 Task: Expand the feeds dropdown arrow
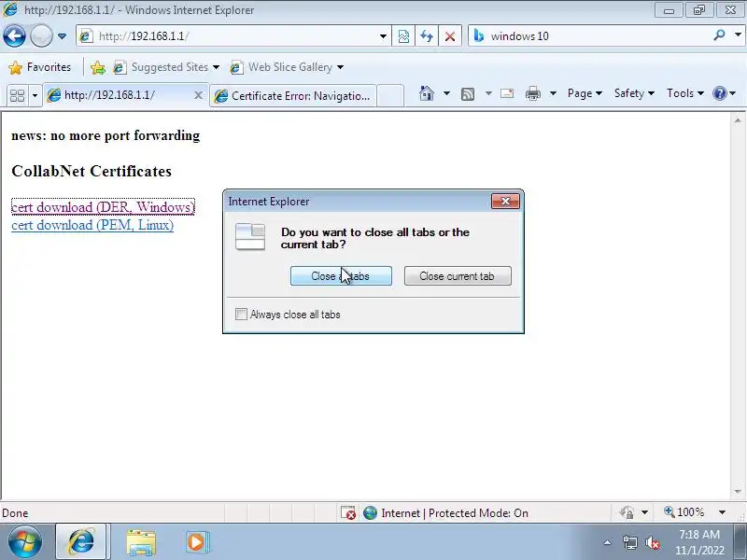tap(488, 93)
